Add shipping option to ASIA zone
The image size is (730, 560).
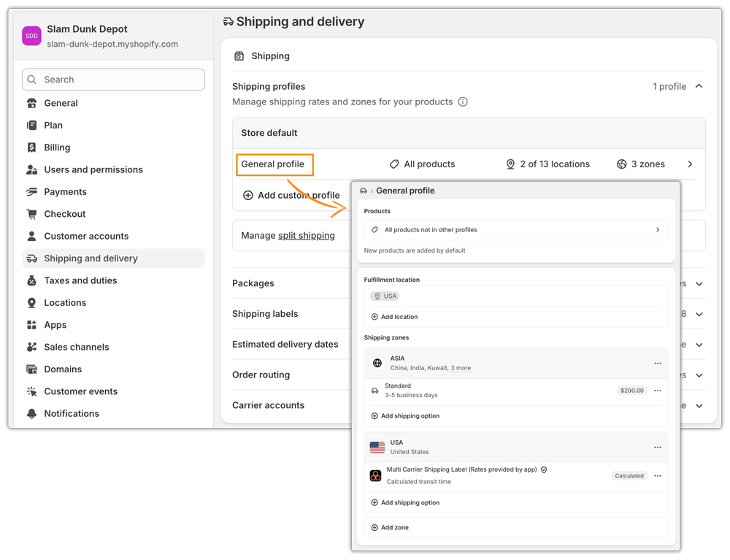pyautogui.click(x=405, y=416)
